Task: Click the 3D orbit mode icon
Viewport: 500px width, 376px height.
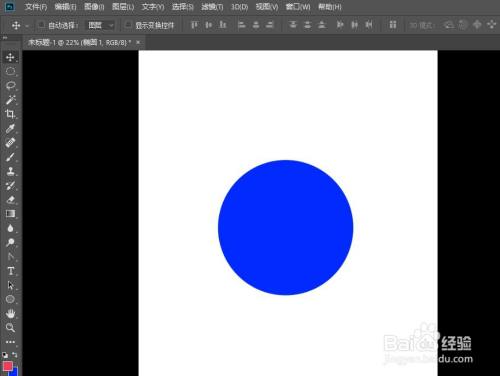Action: pyautogui.click(x=449, y=25)
